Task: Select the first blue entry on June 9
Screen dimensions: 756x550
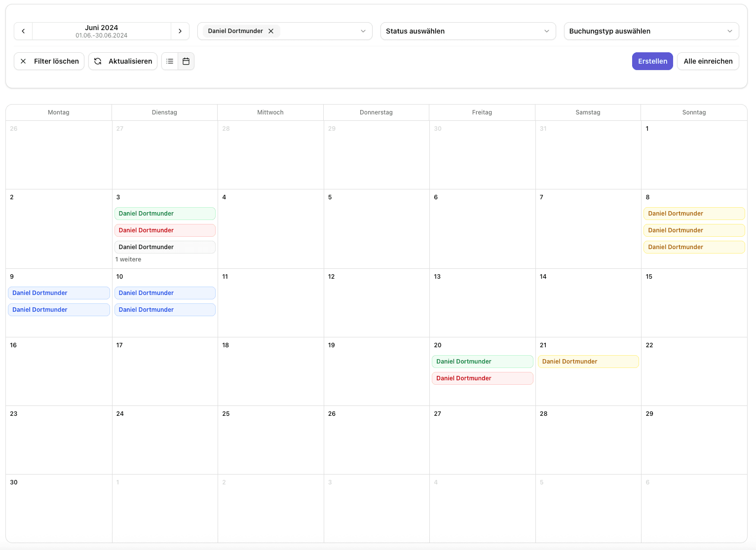Action: (x=59, y=293)
